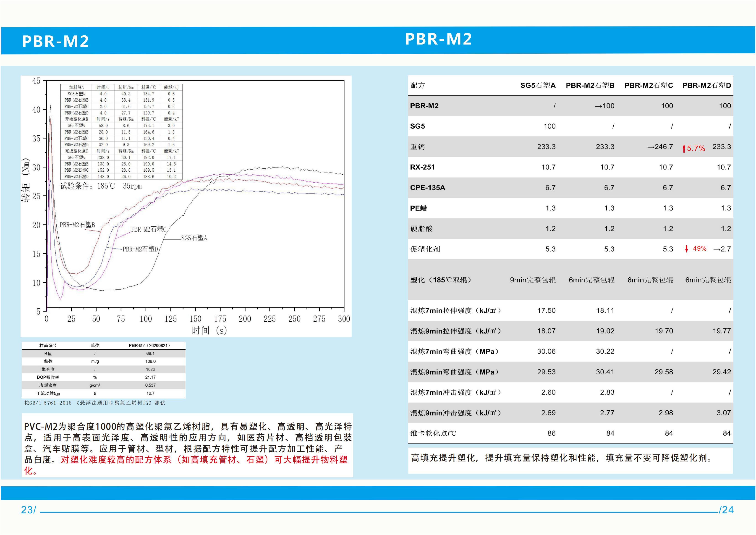This screenshot has height=535, width=756.
Task: Click the 配方 table header cell
Action: (x=418, y=86)
